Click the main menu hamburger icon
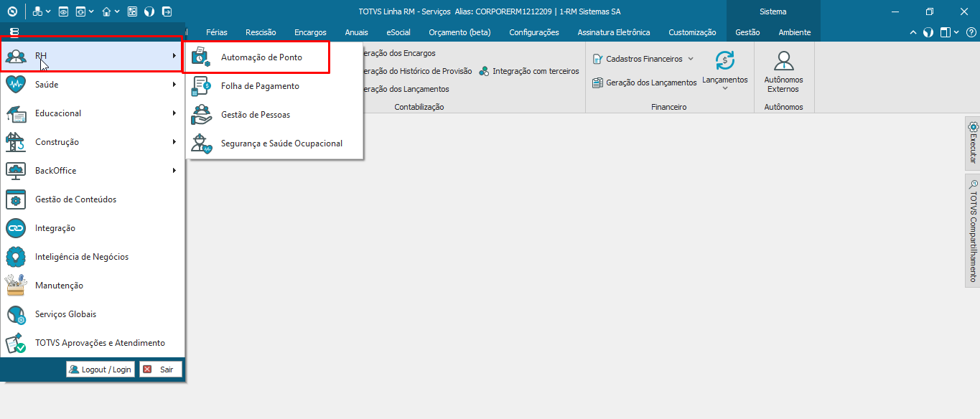This screenshot has width=980, height=419. coord(14,32)
